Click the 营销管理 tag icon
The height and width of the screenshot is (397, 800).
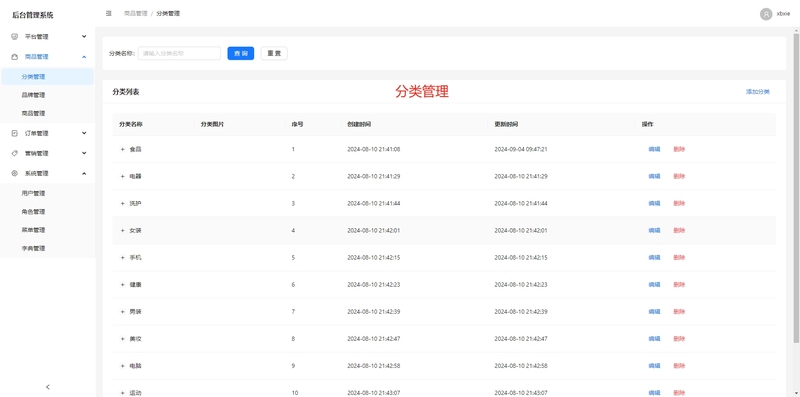[x=14, y=153]
